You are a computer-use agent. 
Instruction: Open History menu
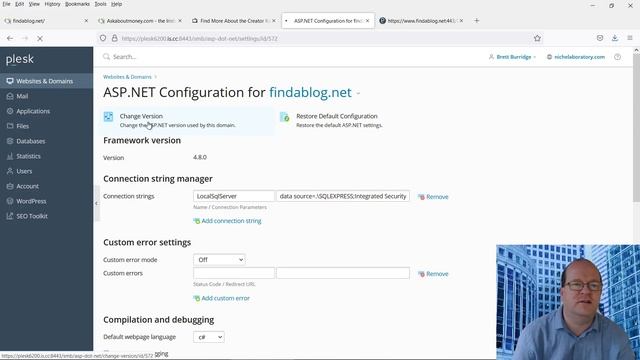pos(52,4)
